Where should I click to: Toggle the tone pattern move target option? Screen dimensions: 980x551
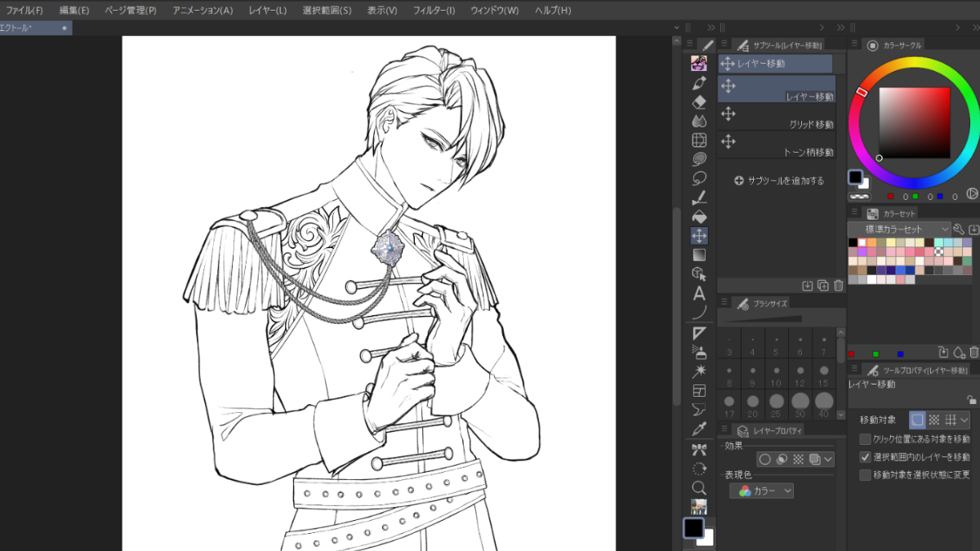934,420
